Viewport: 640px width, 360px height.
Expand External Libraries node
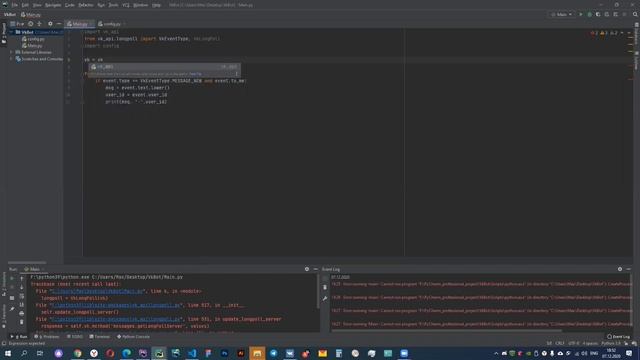click(x=11, y=52)
